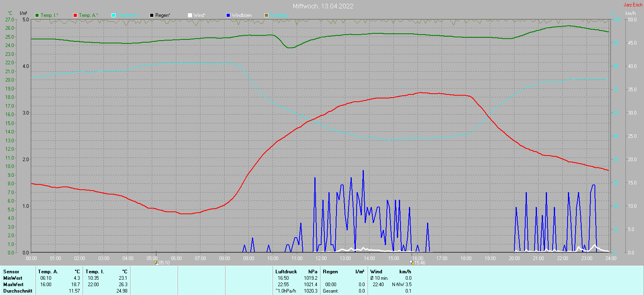
Task: Click the Temp. I. average '24.98'
Action: pyautogui.click(x=122, y=291)
